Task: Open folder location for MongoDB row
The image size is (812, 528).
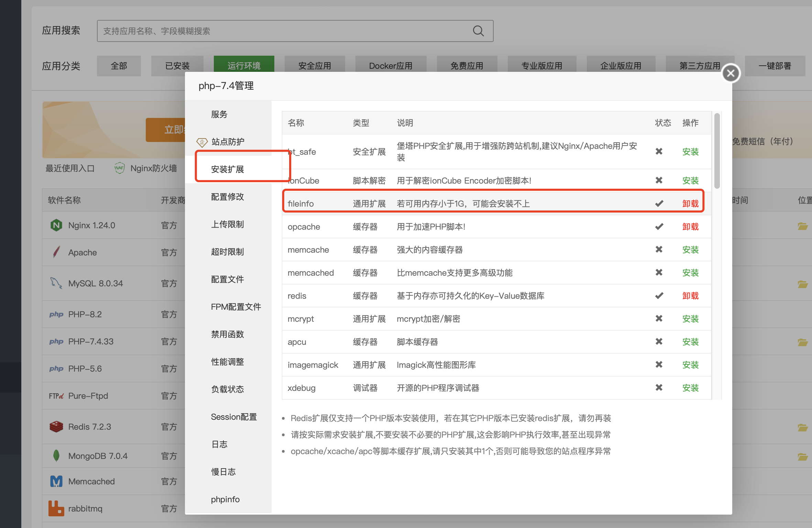Action: pos(803,457)
